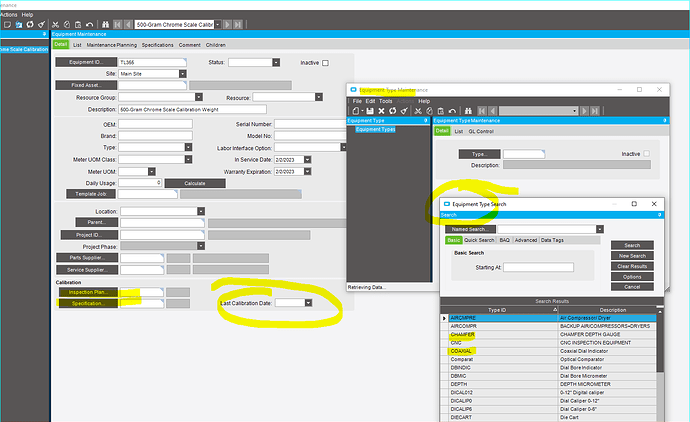Screen dimensions: 690x422
Task: Click the Cut icon in the Equipment Type Maintenance toolbar
Action: 418,111
